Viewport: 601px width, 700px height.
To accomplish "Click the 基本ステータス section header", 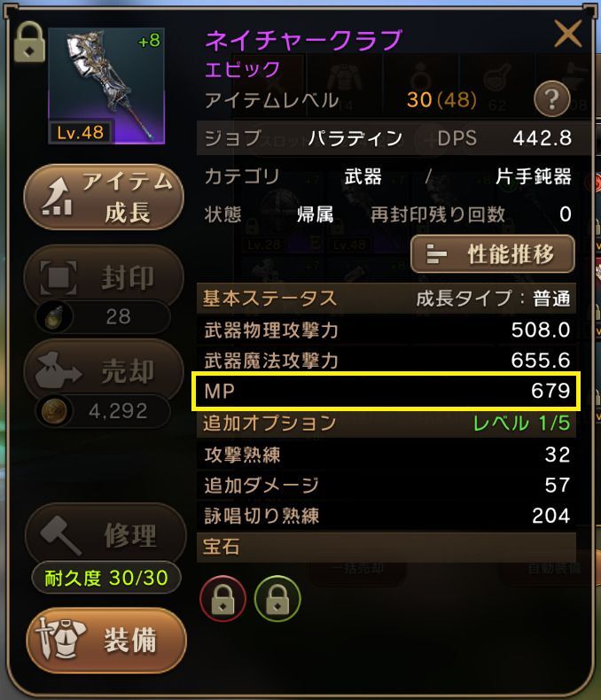I will (x=386, y=299).
